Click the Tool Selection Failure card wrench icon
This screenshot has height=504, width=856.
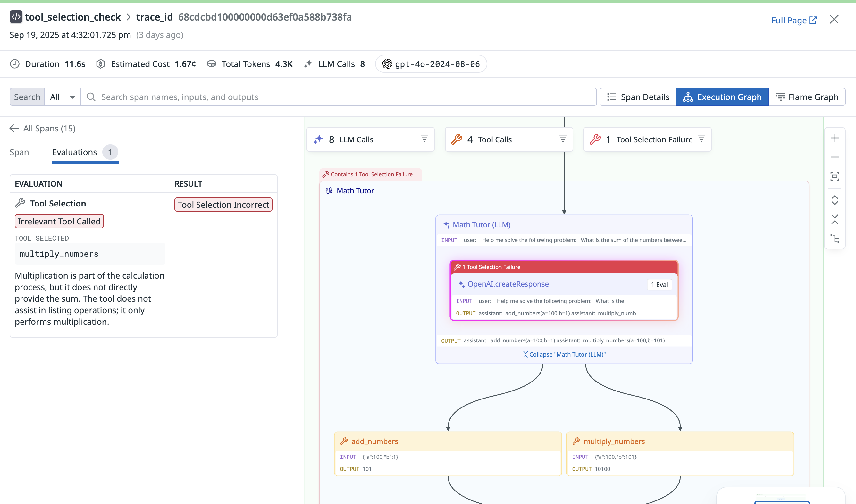[595, 139]
